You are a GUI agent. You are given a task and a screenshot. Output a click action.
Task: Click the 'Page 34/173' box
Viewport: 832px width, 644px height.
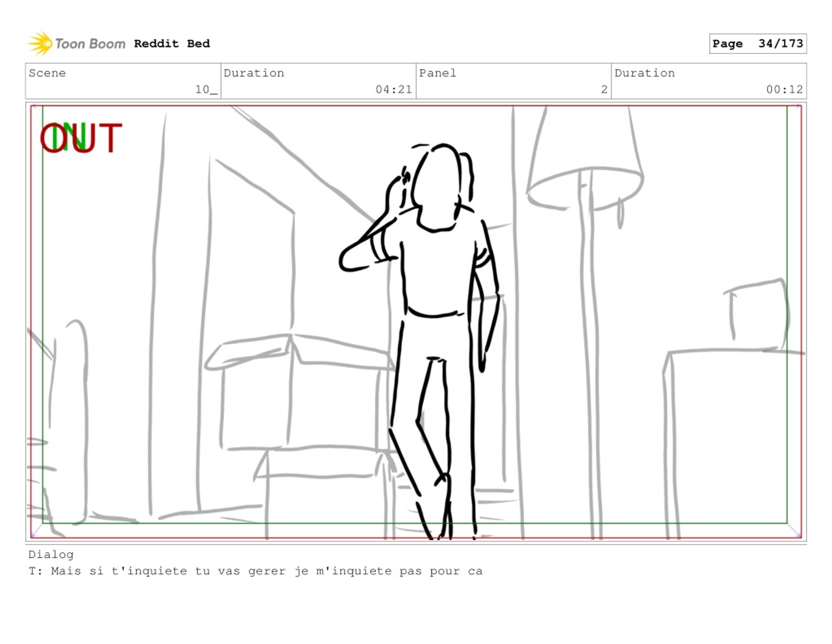coord(758,44)
